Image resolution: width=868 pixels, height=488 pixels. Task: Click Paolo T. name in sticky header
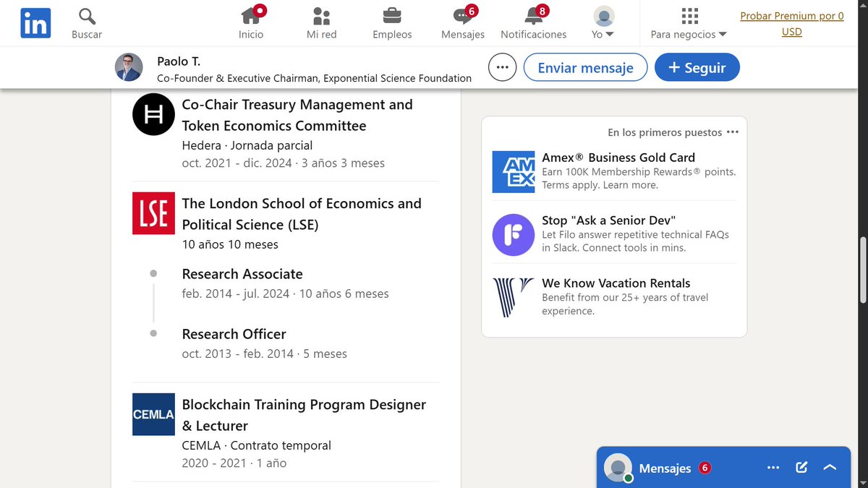179,61
